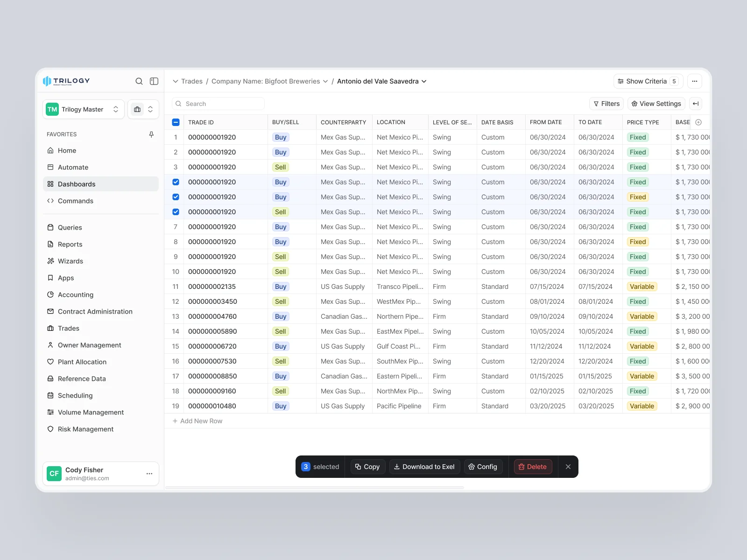Click the Wizards wand icon
Image resolution: width=747 pixels, height=560 pixels.
pos(50,261)
